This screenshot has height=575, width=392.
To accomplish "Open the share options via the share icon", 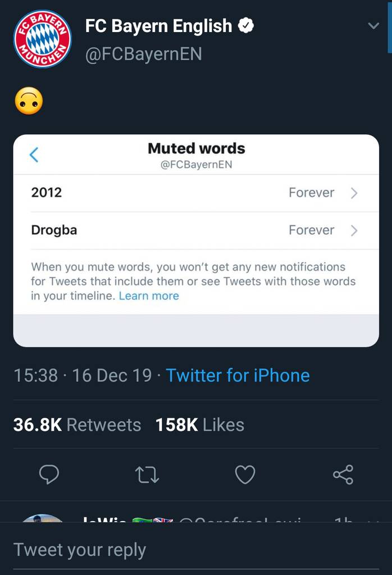I will (344, 473).
